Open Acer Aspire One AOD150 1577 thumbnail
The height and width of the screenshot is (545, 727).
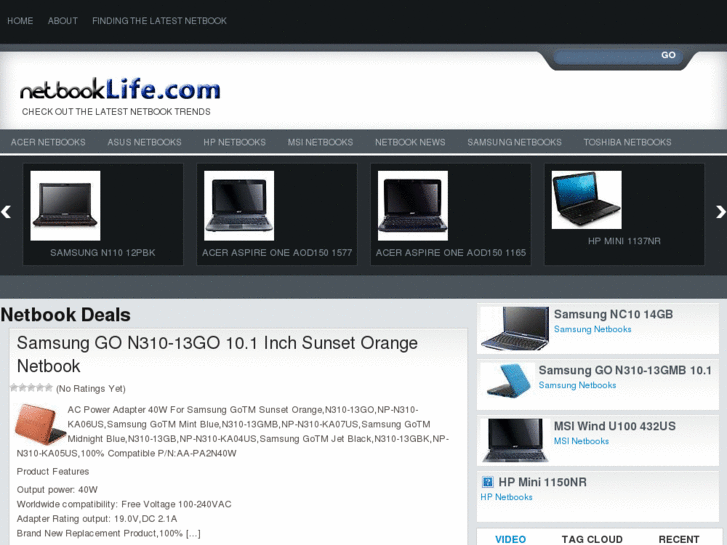tap(239, 205)
